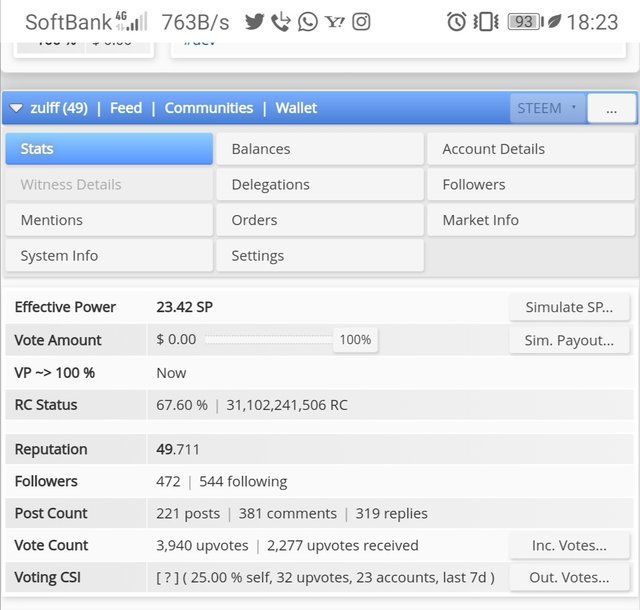Click the Inc. Votes... button
The width and height of the screenshot is (640, 610).
[569, 545]
